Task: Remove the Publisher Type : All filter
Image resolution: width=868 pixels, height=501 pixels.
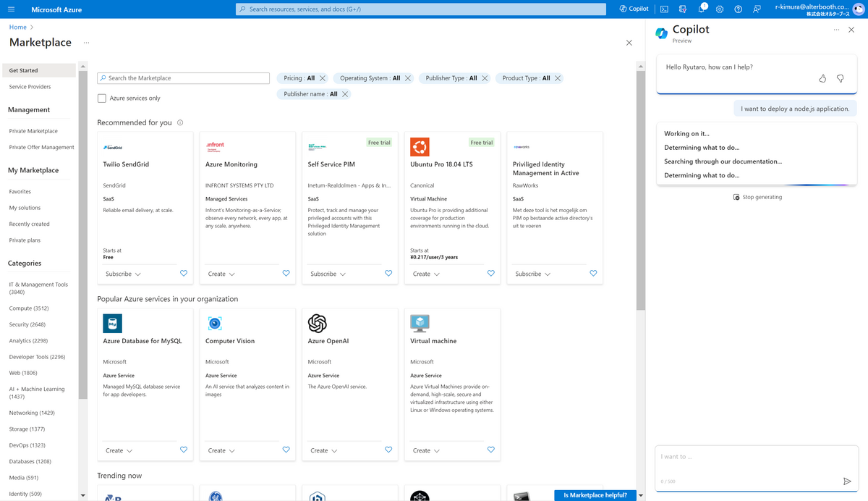Action: [485, 78]
